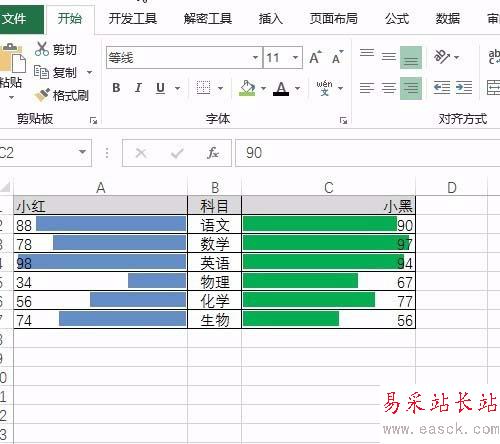Switch to the 页面布局 tab

click(334, 19)
